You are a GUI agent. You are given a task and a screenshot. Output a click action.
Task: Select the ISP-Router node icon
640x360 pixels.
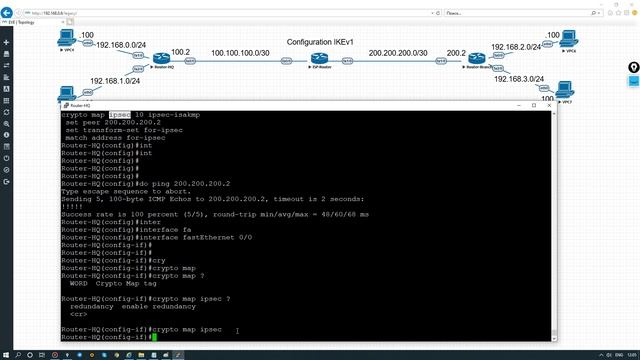319,59
